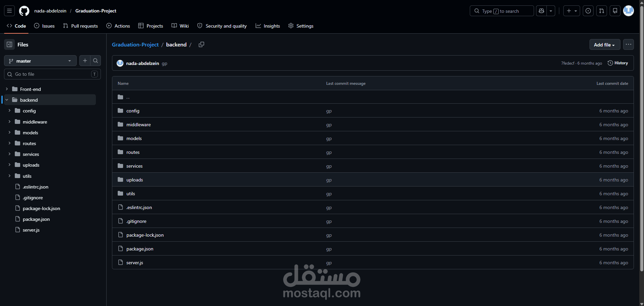Open server.js in file table
644x306 pixels.
pos(135,263)
